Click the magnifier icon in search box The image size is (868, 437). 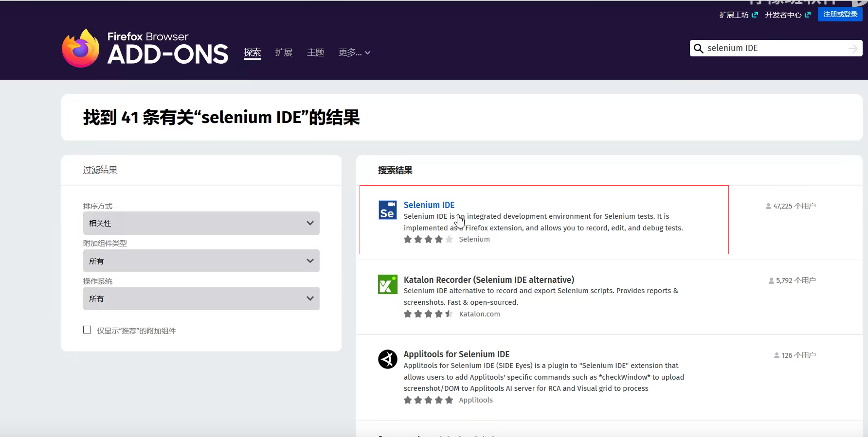point(698,49)
